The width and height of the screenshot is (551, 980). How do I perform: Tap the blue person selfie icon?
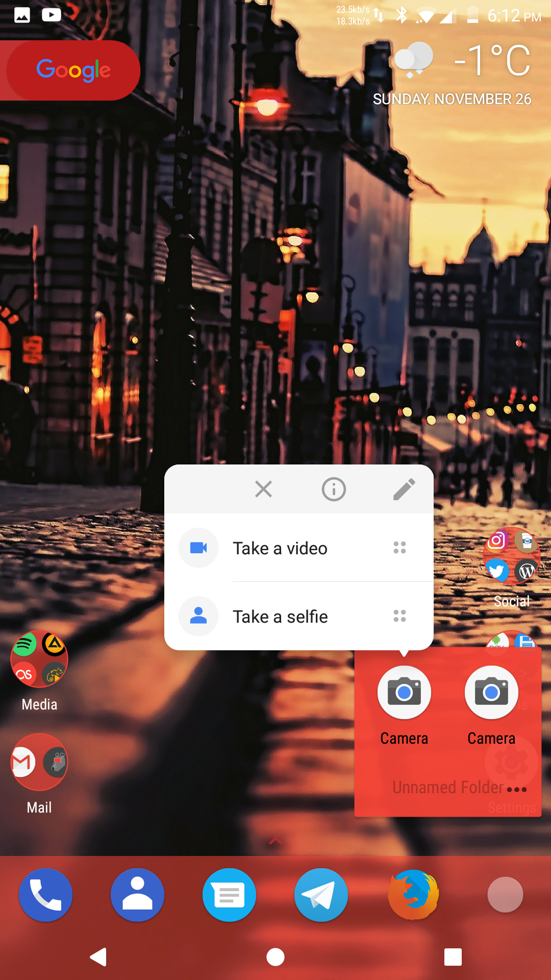198,616
